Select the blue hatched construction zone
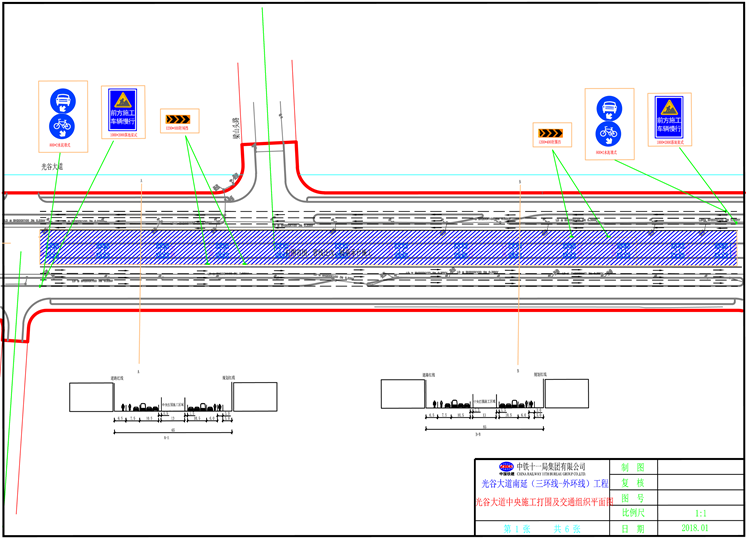The height and width of the screenshot is (538, 749). [388, 247]
